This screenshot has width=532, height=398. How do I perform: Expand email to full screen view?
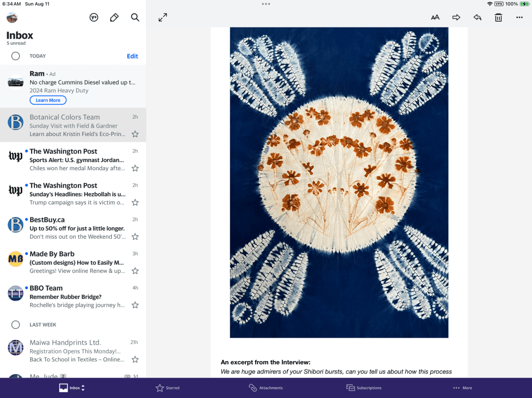pos(163,18)
